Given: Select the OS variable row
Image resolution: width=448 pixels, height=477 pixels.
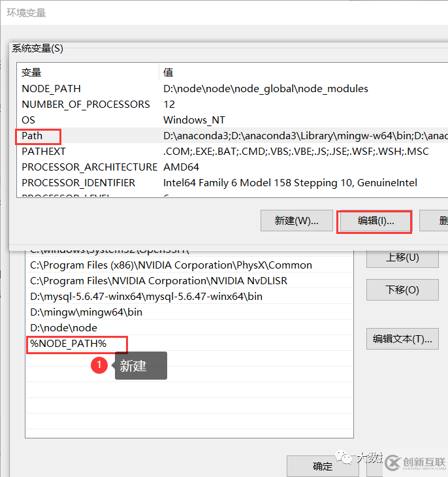Looking at the screenshot, I should [x=232, y=120].
